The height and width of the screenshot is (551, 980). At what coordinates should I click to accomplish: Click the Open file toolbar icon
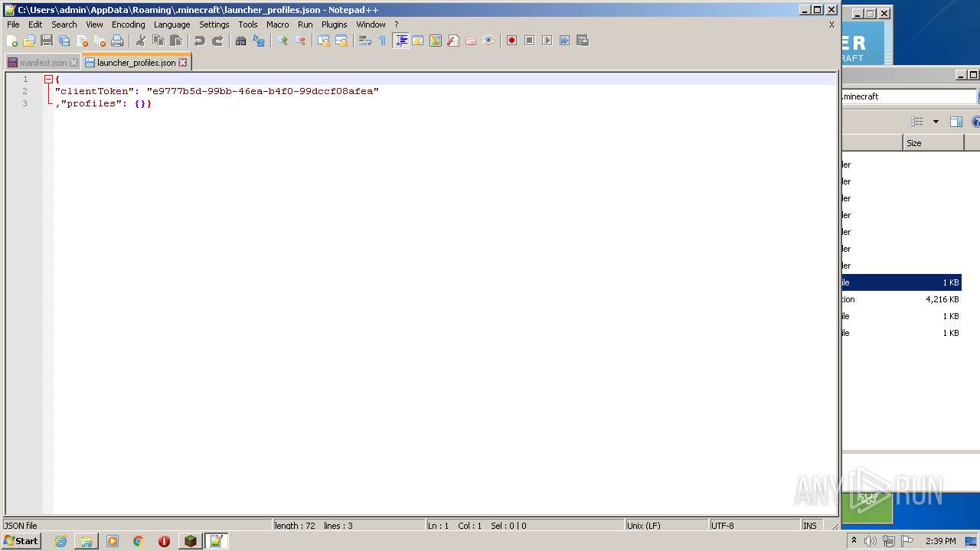point(29,41)
